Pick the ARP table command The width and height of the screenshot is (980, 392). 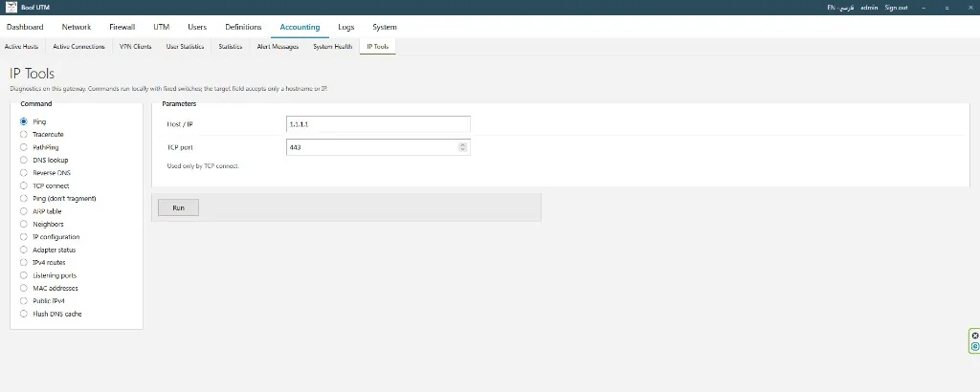[24, 211]
